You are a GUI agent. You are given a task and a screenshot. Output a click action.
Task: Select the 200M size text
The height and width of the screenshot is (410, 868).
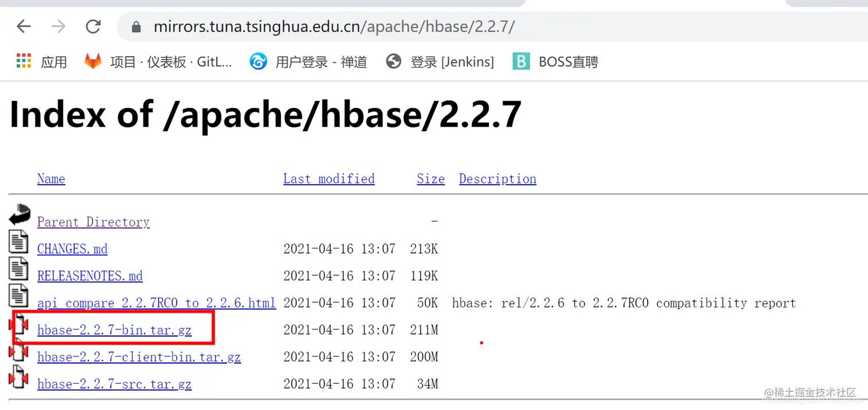click(x=424, y=357)
